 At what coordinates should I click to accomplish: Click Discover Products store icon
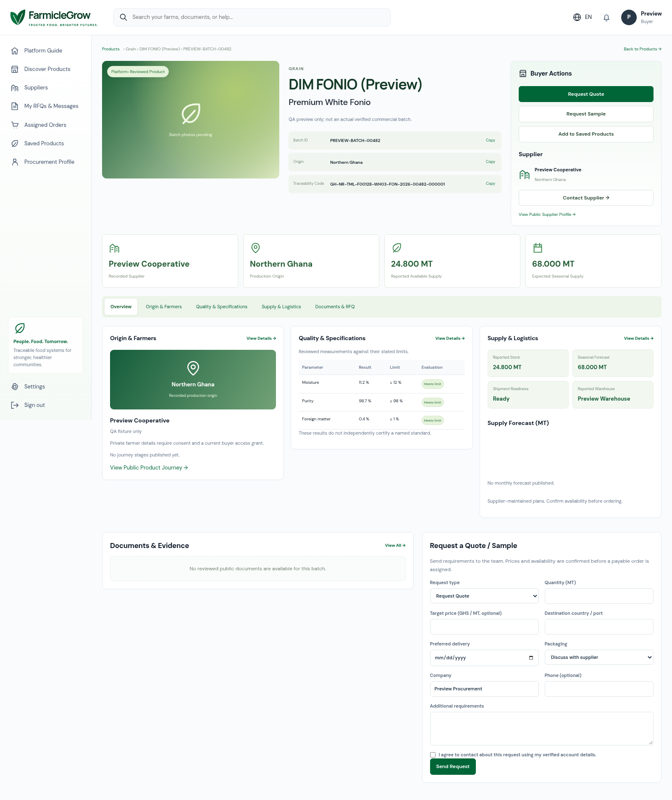15,69
